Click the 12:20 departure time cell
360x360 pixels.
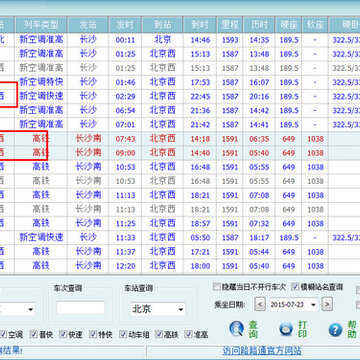(x=125, y=266)
